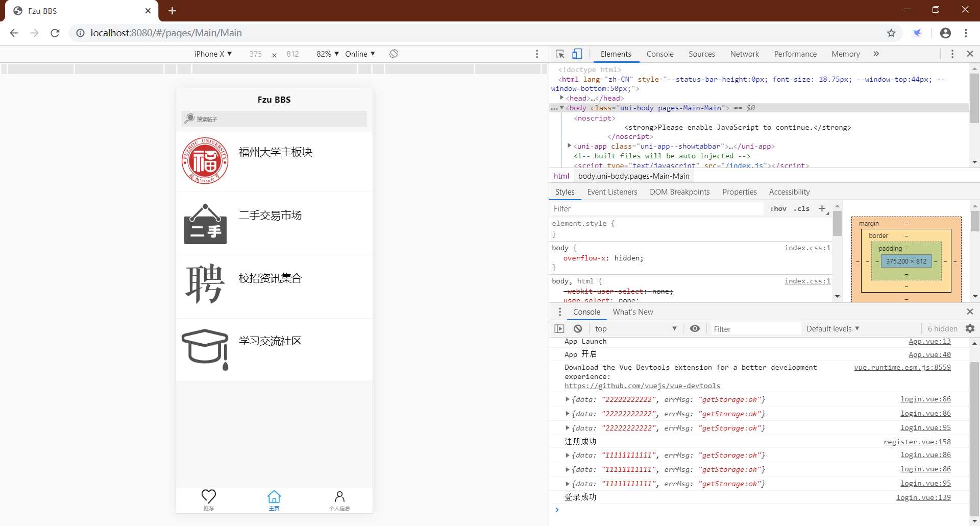The image size is (980, 526).
Task: Open the App.vue:13 source link
Action: coord(929,341)
